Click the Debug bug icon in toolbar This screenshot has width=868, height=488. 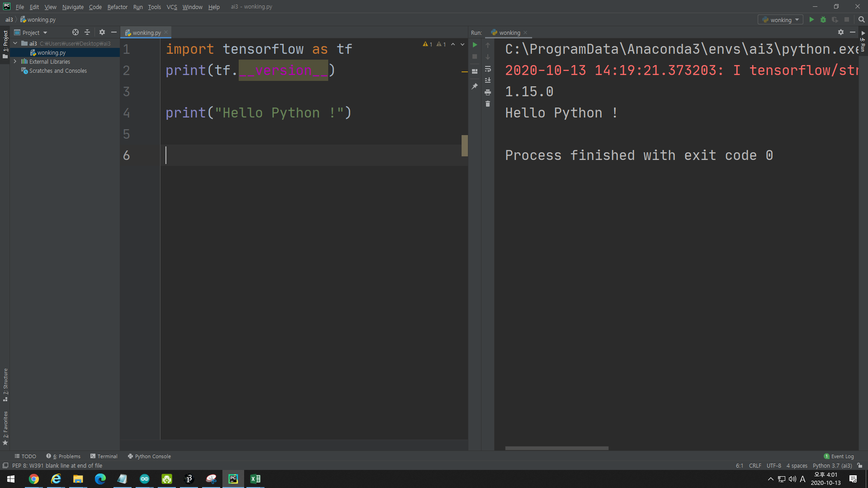point(823,20)
